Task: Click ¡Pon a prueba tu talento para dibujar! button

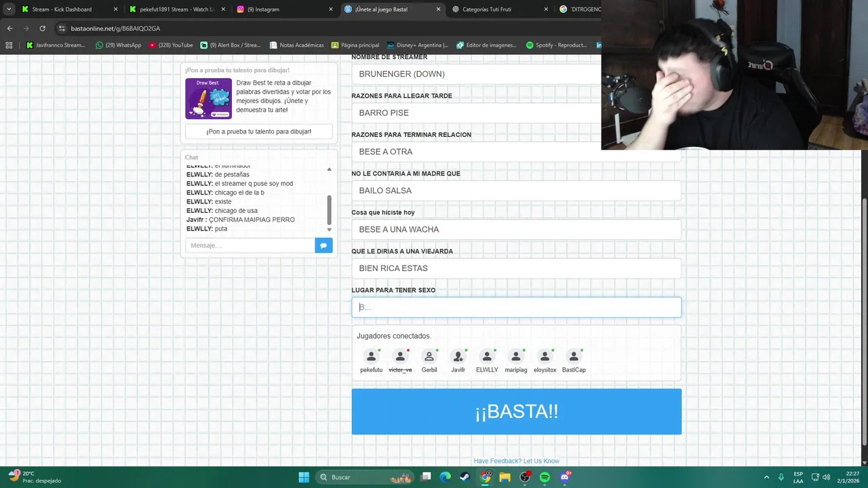Action: (259, 131)
